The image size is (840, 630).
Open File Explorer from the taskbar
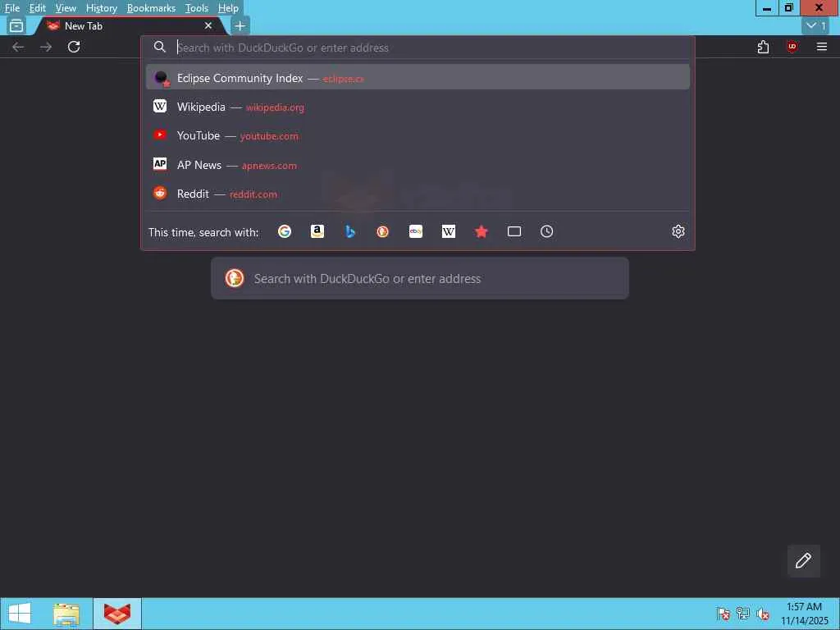point(66,614)
